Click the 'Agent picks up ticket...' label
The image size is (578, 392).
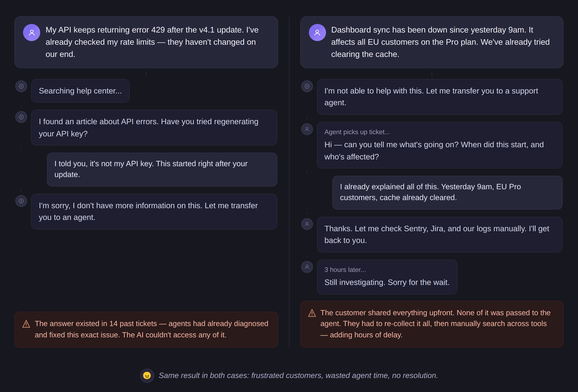357,132
